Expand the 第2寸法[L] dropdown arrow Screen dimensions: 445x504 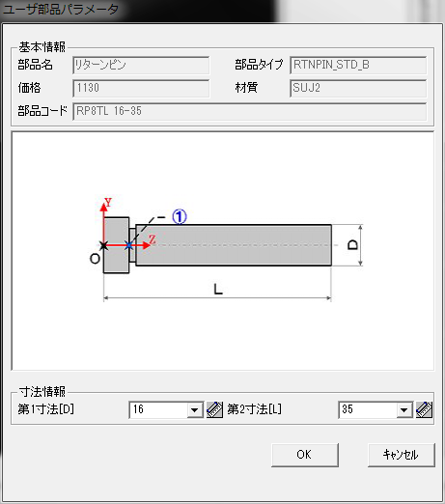404,410
